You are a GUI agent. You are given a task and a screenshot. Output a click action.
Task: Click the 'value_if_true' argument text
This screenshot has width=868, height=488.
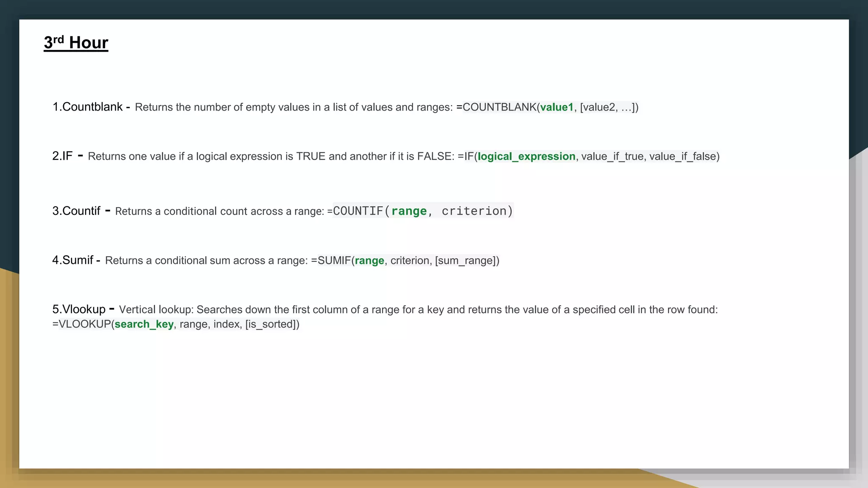click(612, 156)
